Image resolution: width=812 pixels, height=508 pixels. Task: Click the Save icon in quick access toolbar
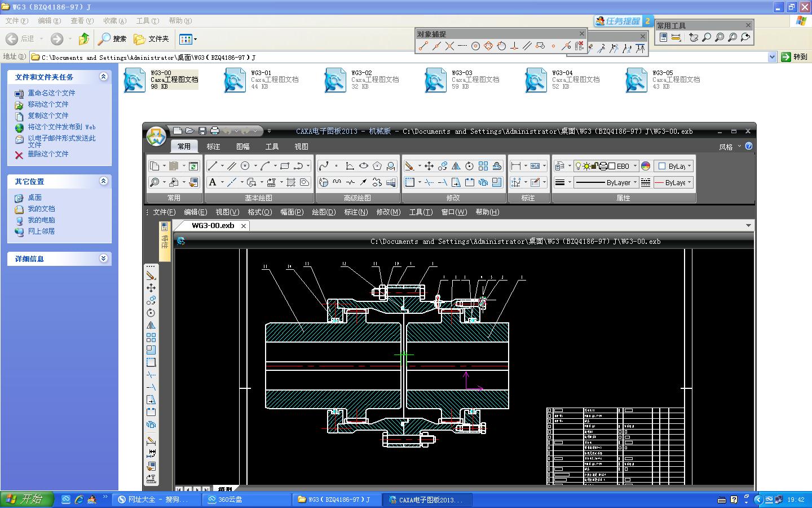coord(202,131)
